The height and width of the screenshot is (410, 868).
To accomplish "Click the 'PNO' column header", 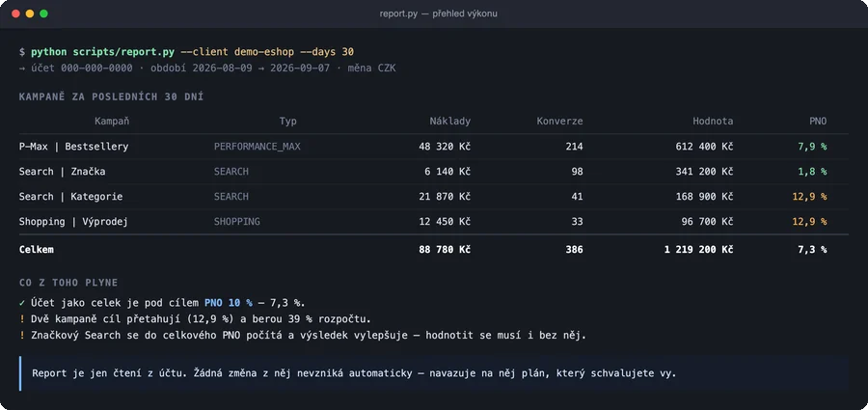I will (818, 121).
